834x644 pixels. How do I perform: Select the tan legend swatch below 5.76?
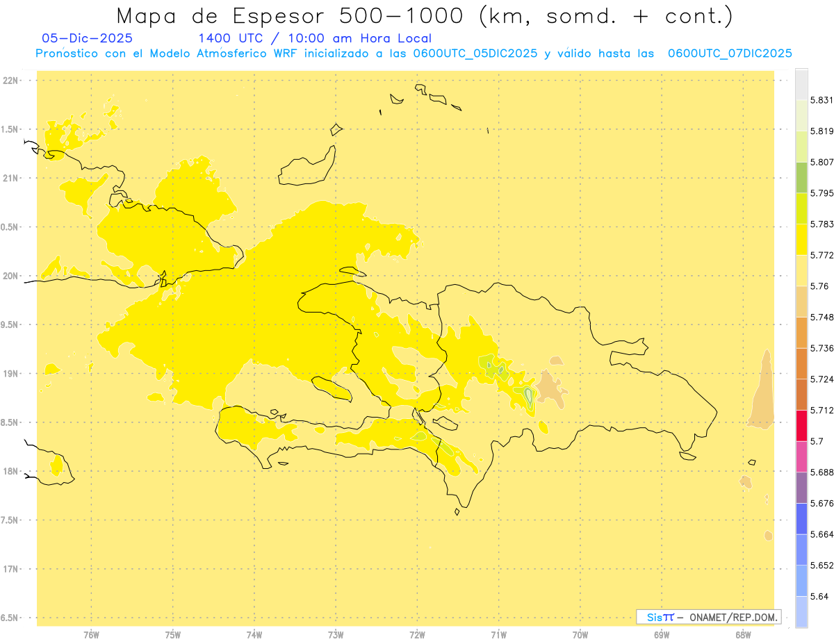click(x=801, y=302)
